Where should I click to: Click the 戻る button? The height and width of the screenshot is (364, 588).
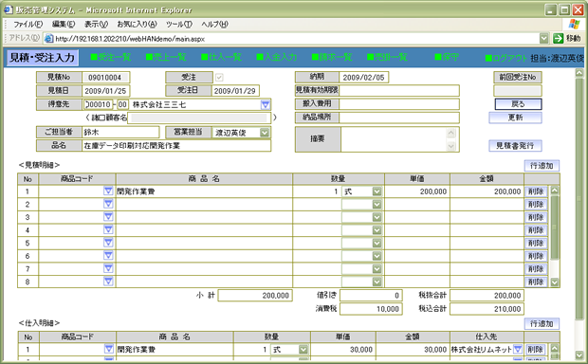pyautogui.click(x=518, y=104)
